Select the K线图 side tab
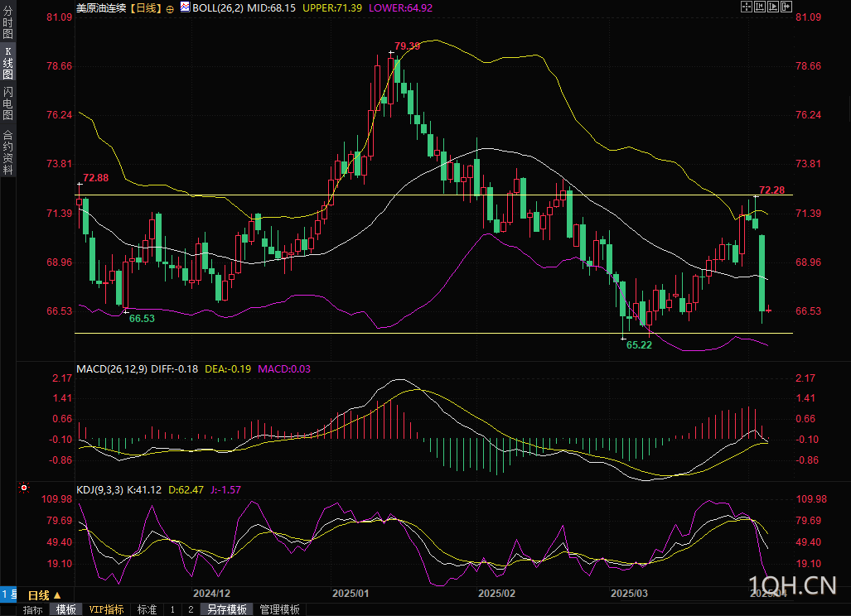The width and height of the screenshot is (851, 616). (x=7, y=63)
